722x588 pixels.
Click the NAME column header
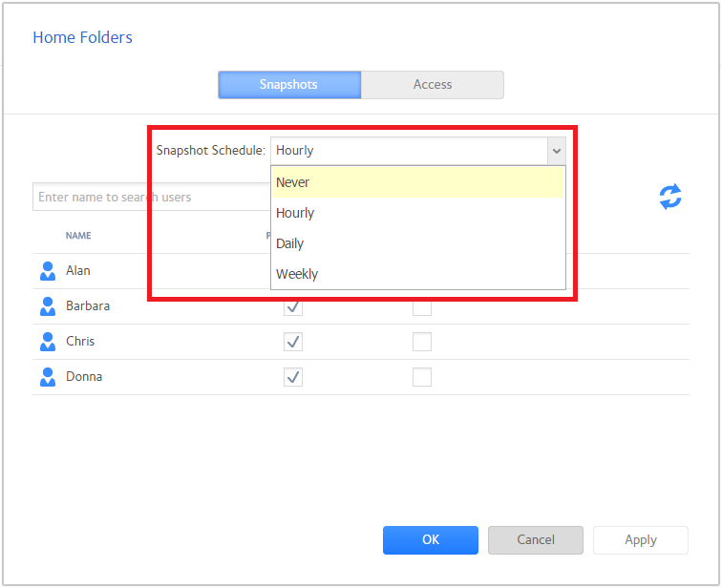[78, 236]
